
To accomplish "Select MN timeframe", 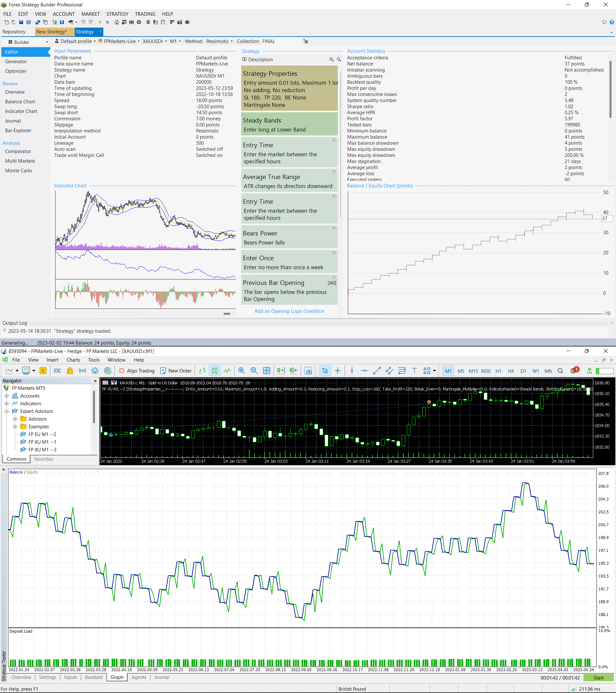I will (x=548, y=371).
